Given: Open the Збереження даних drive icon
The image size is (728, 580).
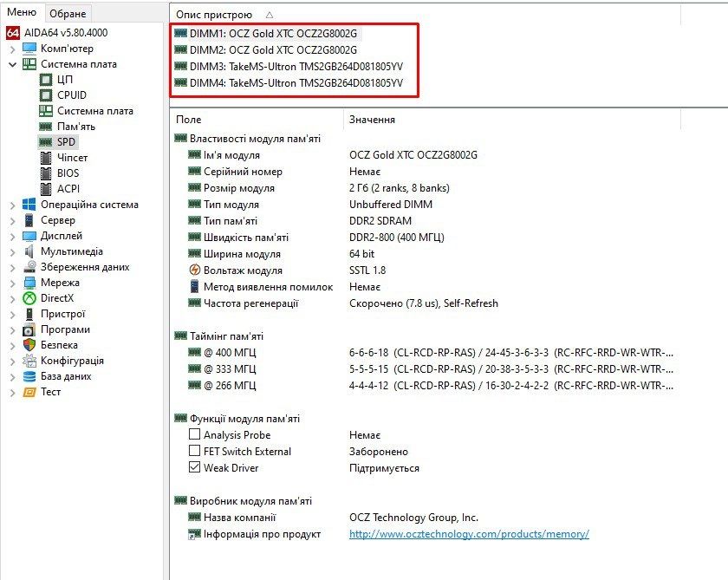Looking at the screenshot, I should click(x=29, y=267).
